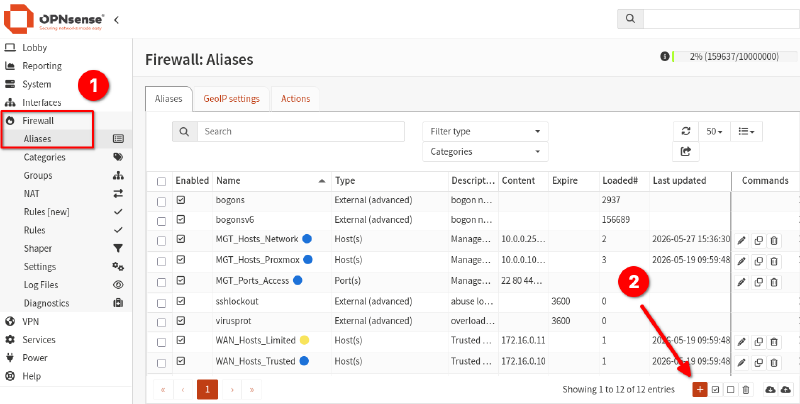Open the Categories filter dropdown
Image resolution: width=800 pixels, height=404 pixels.
click(x=485, y=152)
